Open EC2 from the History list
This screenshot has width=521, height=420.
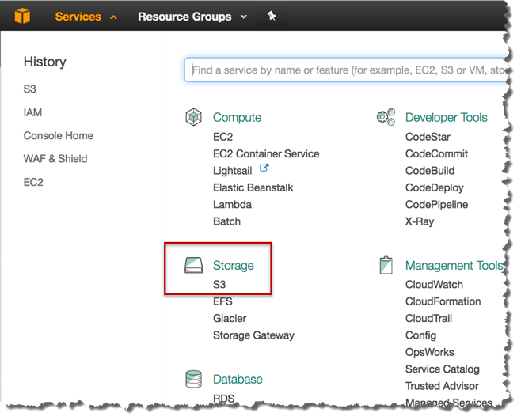[33, 182]
